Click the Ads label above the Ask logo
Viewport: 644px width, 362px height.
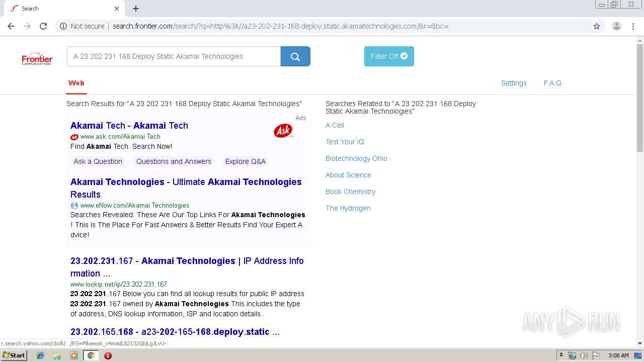pyautogui.click(x=301, y=118)
